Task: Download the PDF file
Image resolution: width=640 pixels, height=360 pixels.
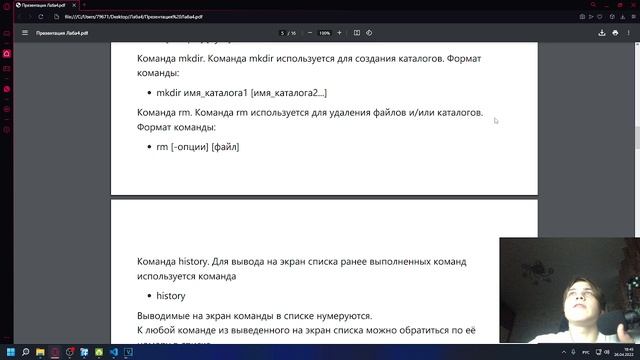Action: (x=602, y=33)
